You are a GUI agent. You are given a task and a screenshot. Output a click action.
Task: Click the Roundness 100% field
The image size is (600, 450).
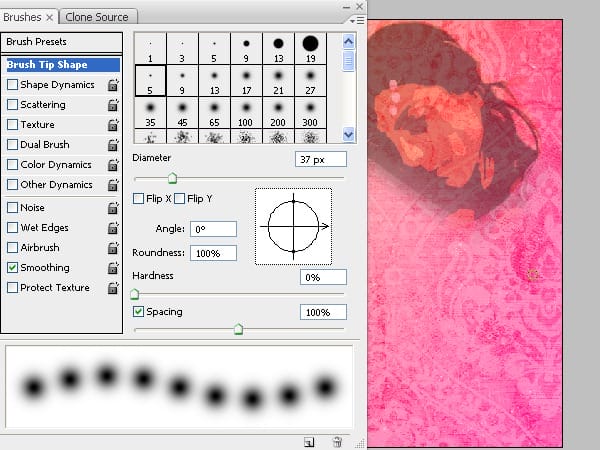point(214,253)
